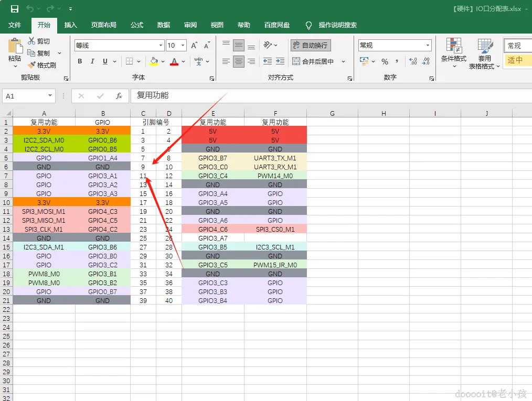Apply the red font color A

coord(174,61)
